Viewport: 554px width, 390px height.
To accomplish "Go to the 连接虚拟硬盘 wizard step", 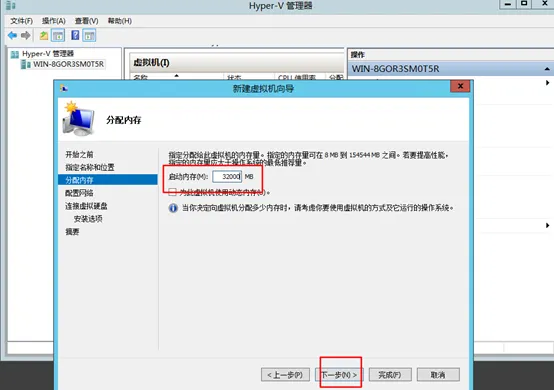I will tap(86, 206).
